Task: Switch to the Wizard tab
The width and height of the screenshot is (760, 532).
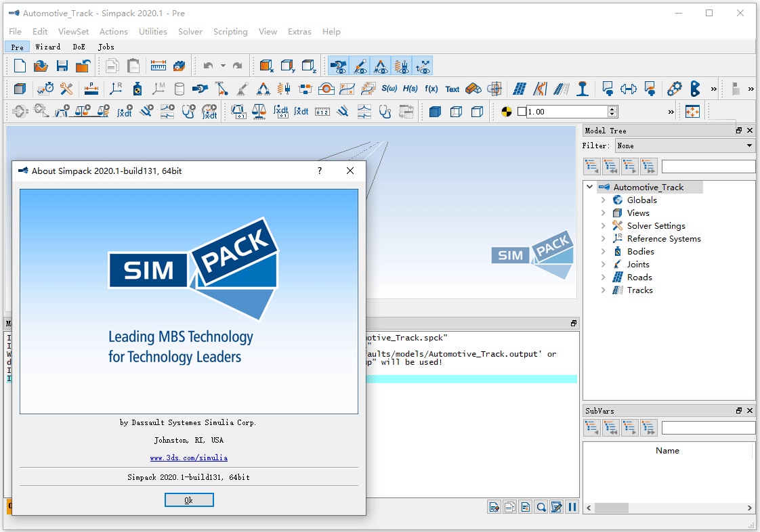Action: tap(48, 47)
